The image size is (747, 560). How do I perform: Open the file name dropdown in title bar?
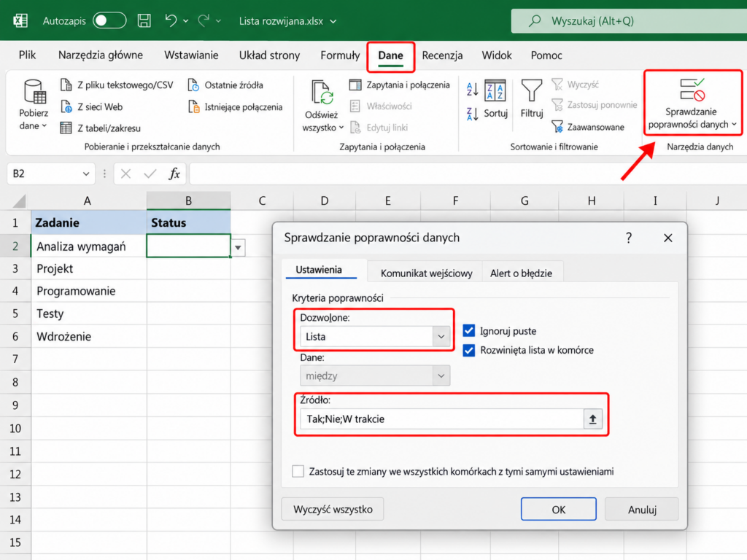pyautogui.click(x=333, y=21)
